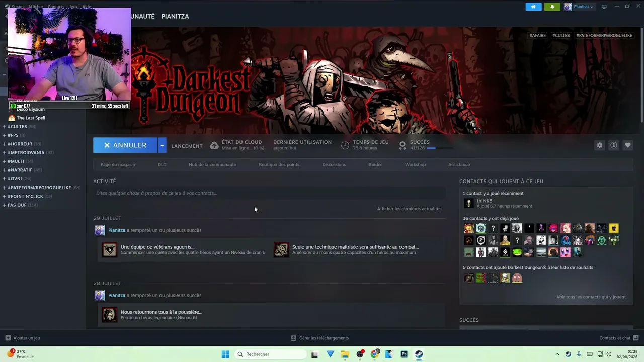Open the Discussions tab
Screen dimensions: 644x362
tap(334, 165)
